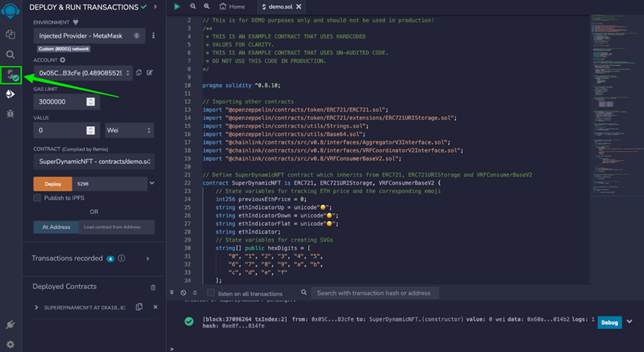Copy the SUPERDYNAMICNFT contract address
Image resolution: width=644 pixels, height=352 pixels.
139,307
